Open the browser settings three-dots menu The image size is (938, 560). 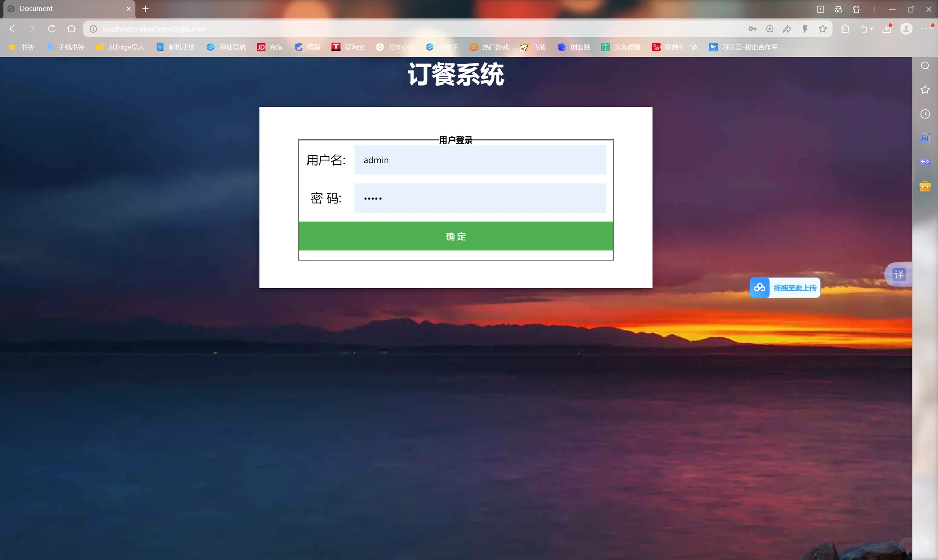(927, 29)
